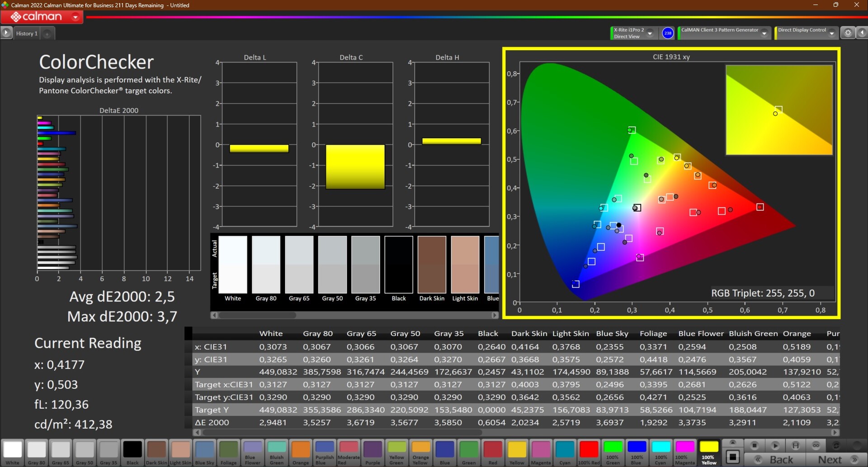Click the stop measurement button
The image size is (868, 467).
754,446
